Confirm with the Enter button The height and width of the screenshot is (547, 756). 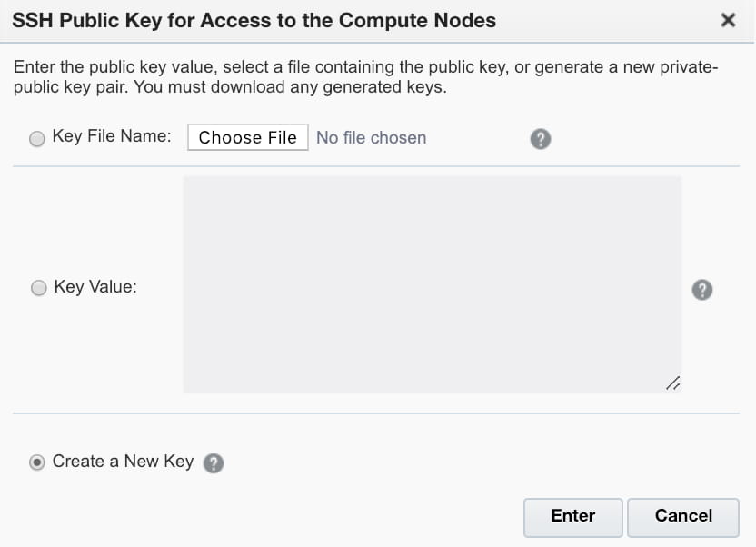[x=573, y=518]
